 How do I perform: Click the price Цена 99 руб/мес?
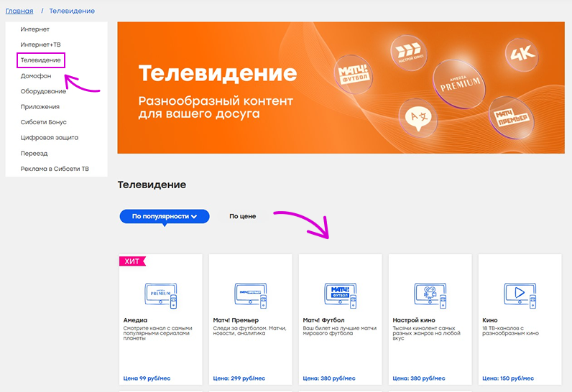(147, 378)
